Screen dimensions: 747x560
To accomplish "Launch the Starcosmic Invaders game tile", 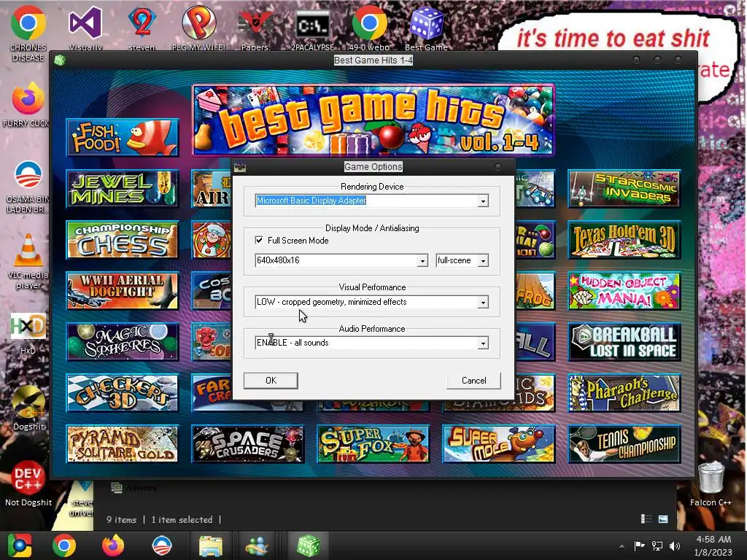I will point(624,189).
